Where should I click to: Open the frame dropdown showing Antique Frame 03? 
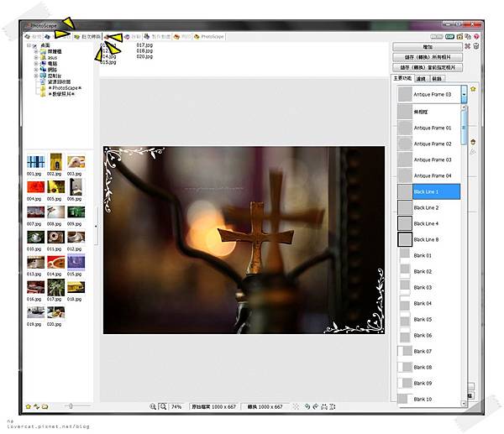(x=464, y=94)
